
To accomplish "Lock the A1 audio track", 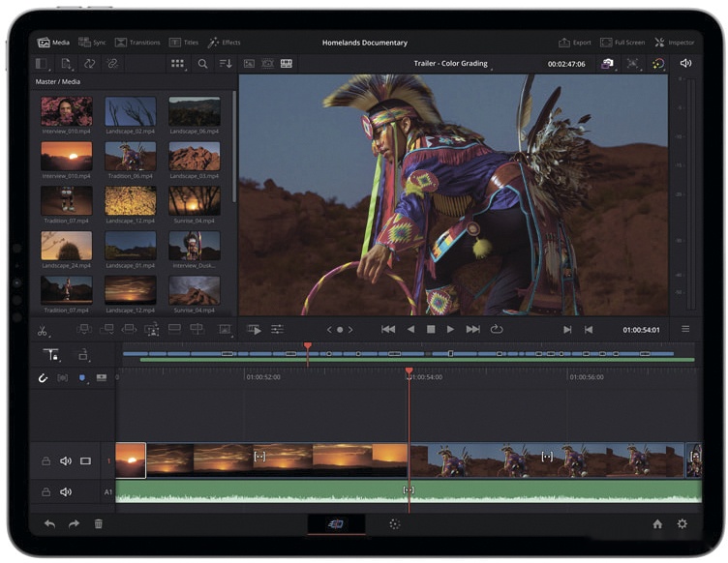I will click(x=45, y=492).
